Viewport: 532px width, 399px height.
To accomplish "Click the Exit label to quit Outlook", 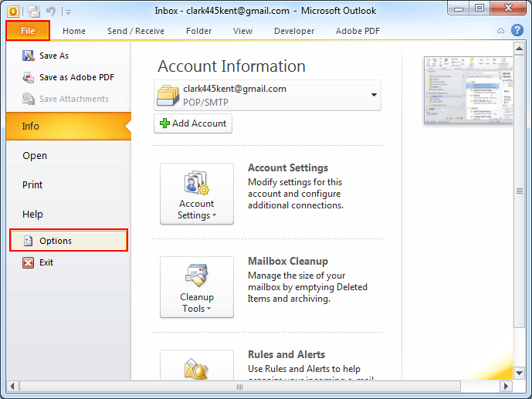I will coord(46,262).
